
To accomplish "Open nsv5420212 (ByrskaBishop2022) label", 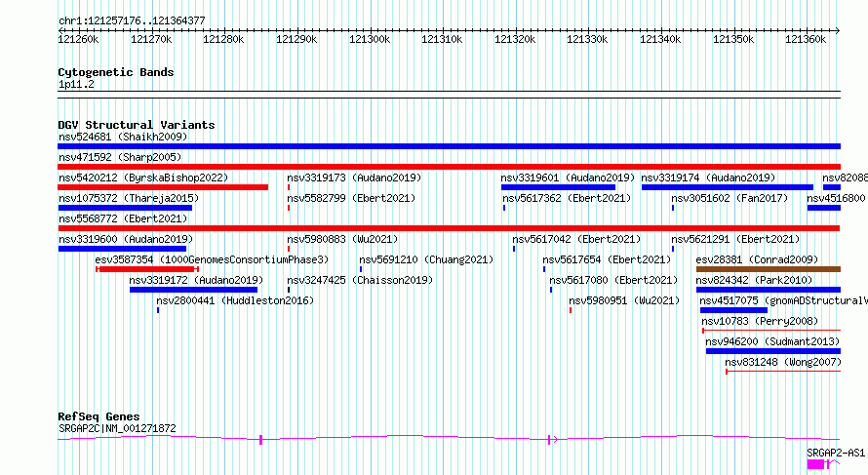I will (x=143, y=178).
